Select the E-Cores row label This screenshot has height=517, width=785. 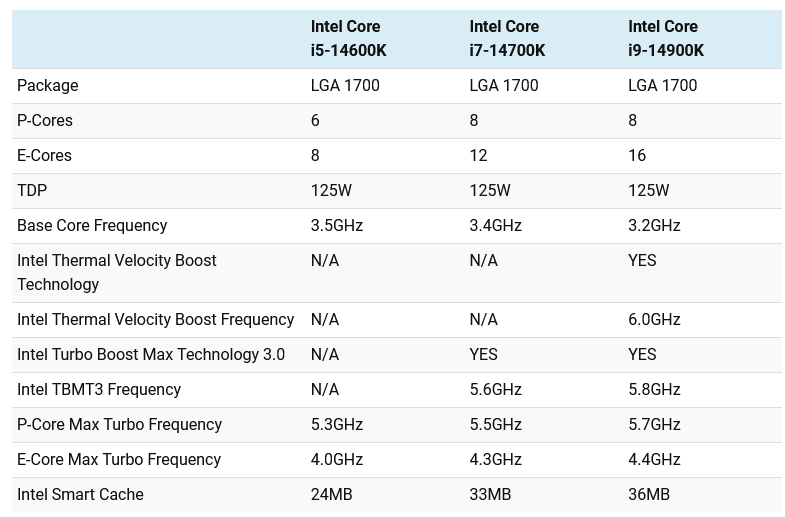(45, 156)
